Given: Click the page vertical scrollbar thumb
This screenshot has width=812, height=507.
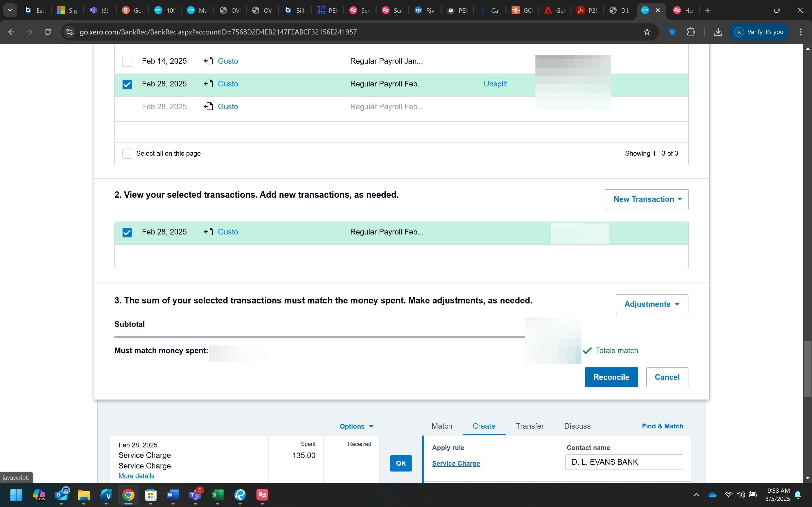Looking at the screenshot, I should 807,369.
